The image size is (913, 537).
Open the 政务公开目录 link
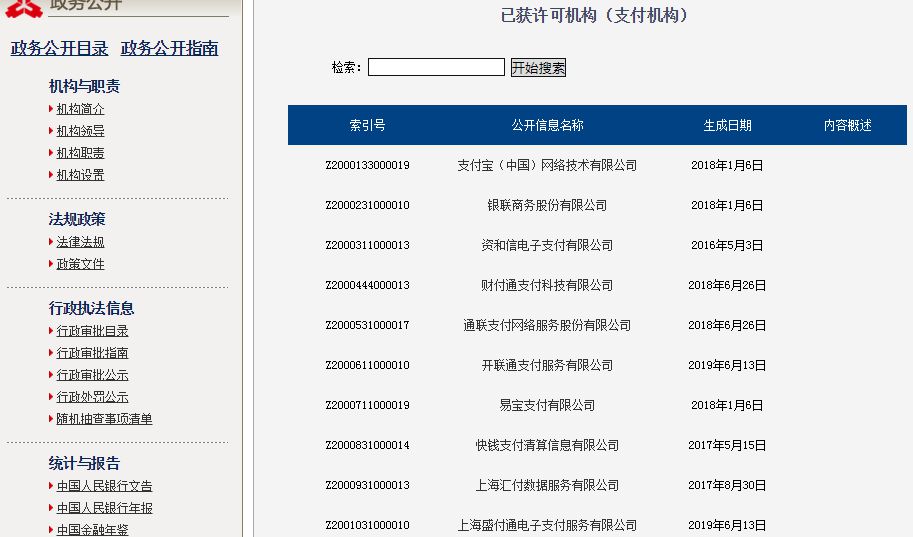[59, 48]
